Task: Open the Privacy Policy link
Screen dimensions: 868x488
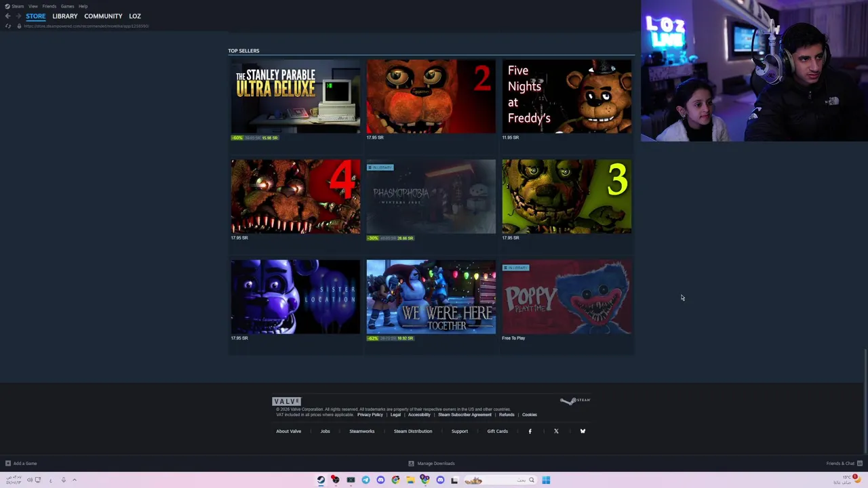Action: click(x=370, y=415)
